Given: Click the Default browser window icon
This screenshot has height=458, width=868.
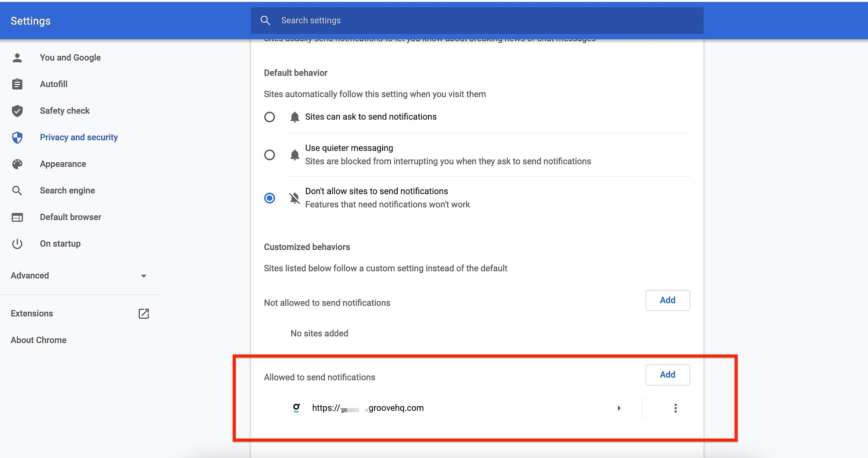Looking at the screenshot, I should click(17, 217).
